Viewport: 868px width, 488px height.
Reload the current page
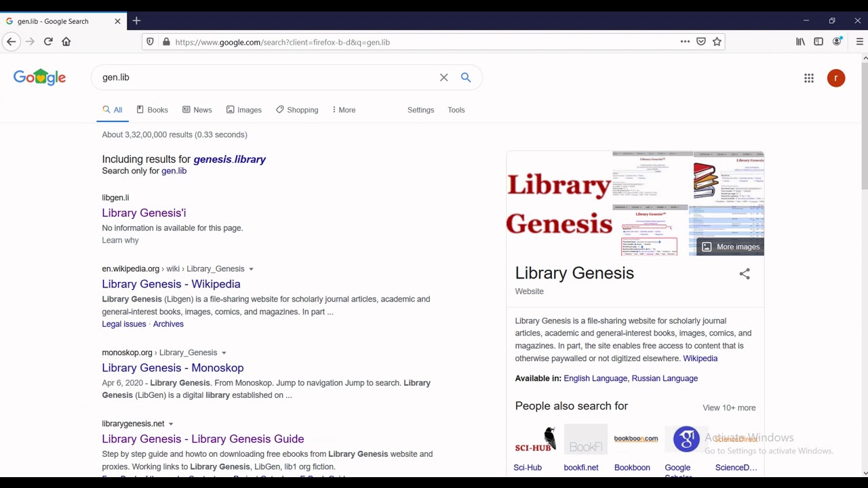click(x=48, y=41)
